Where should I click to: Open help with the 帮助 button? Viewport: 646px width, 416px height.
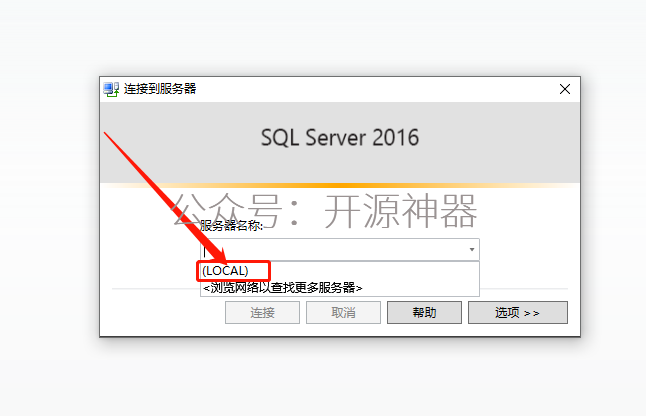(424, 313)
